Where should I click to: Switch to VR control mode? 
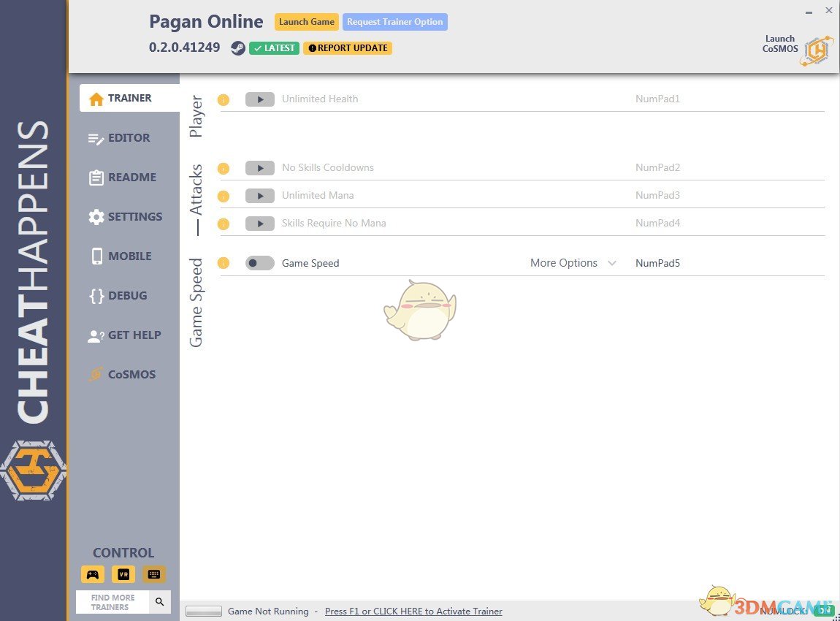(123, 574)
